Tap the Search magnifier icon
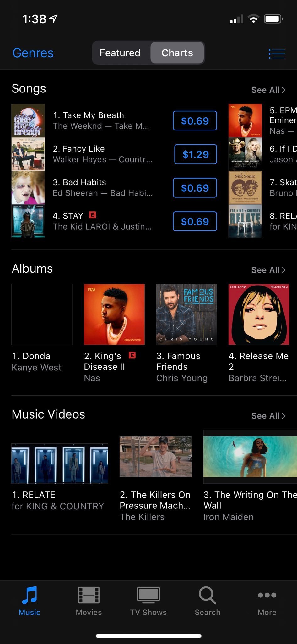 [x=208, y=595]
